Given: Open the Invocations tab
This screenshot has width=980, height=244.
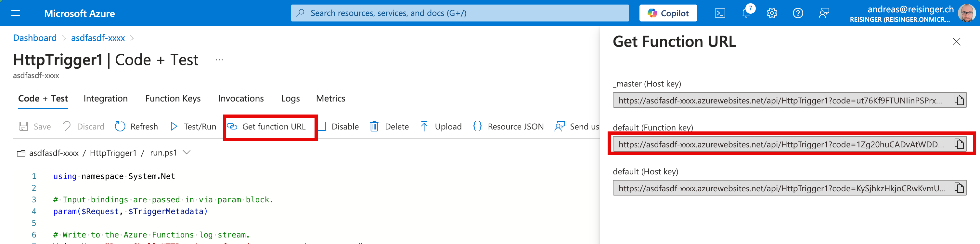Looking at the screenshot, I should pos(241,99).
